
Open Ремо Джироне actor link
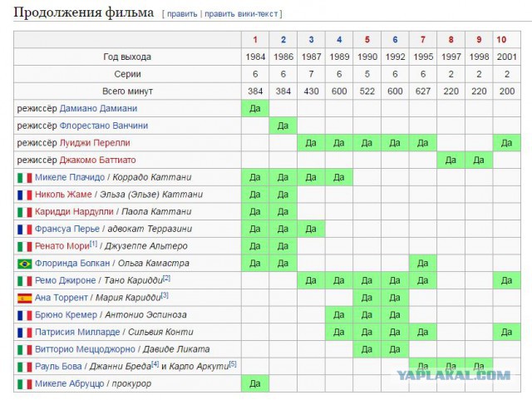point(66,280)
